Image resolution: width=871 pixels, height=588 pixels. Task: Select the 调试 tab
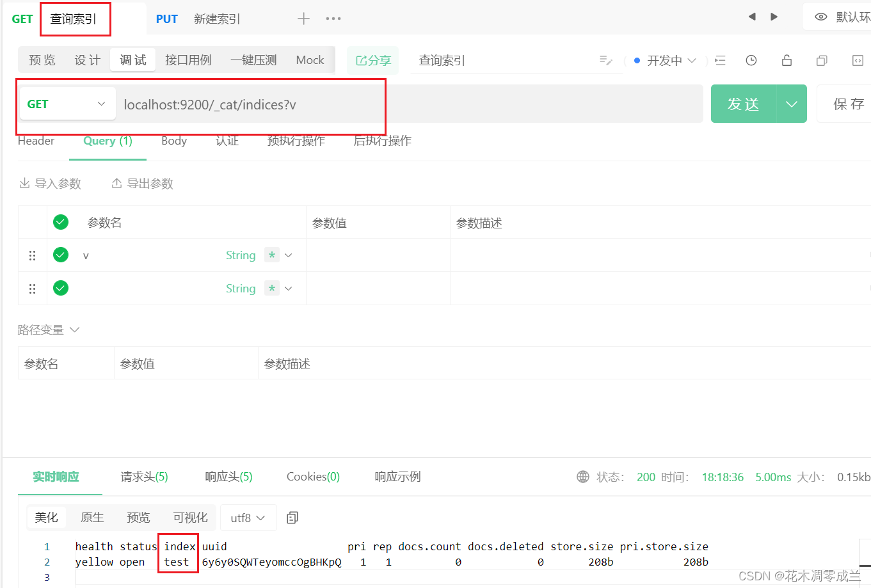(133, 60)
